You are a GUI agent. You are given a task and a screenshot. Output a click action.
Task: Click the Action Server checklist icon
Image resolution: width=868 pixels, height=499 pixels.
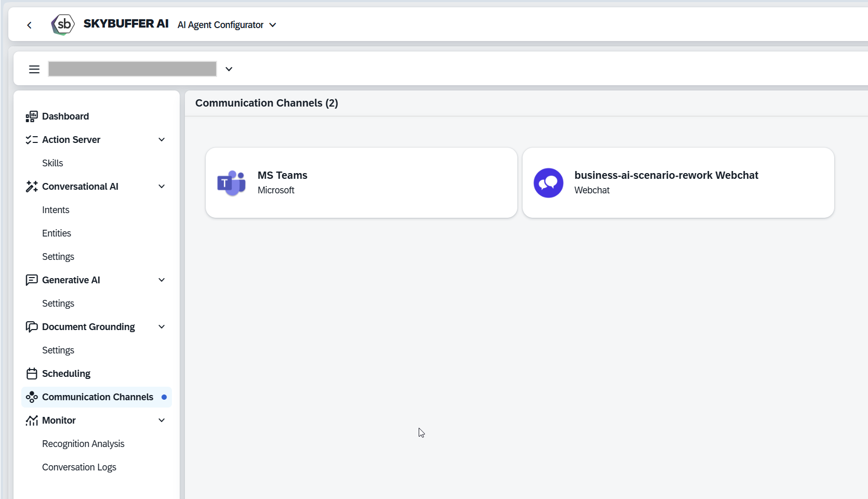[x=32, y=140]
